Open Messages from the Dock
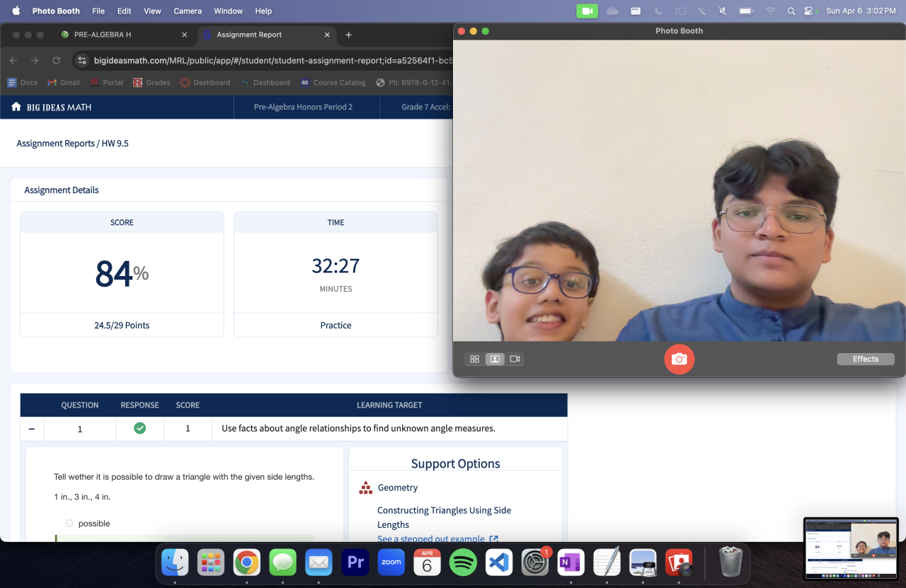The image size is (906, 588). (283, 563)
